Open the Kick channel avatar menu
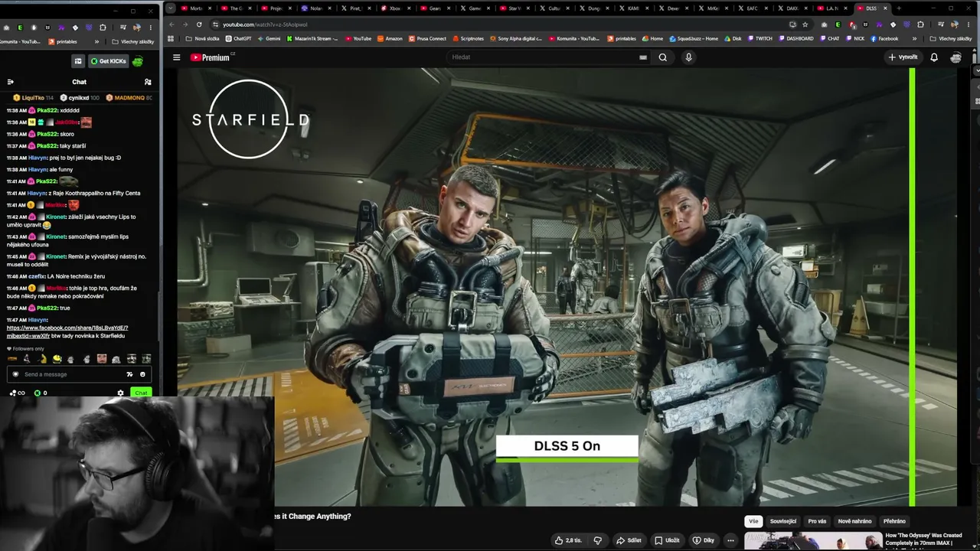The image size is (980, 551). tap(137, 61)
